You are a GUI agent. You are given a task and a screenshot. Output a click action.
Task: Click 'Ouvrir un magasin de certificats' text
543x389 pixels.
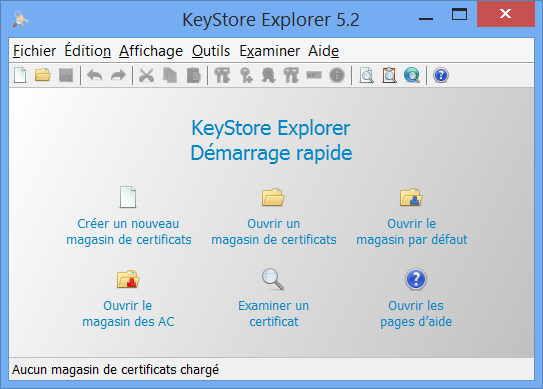(274, 231)
